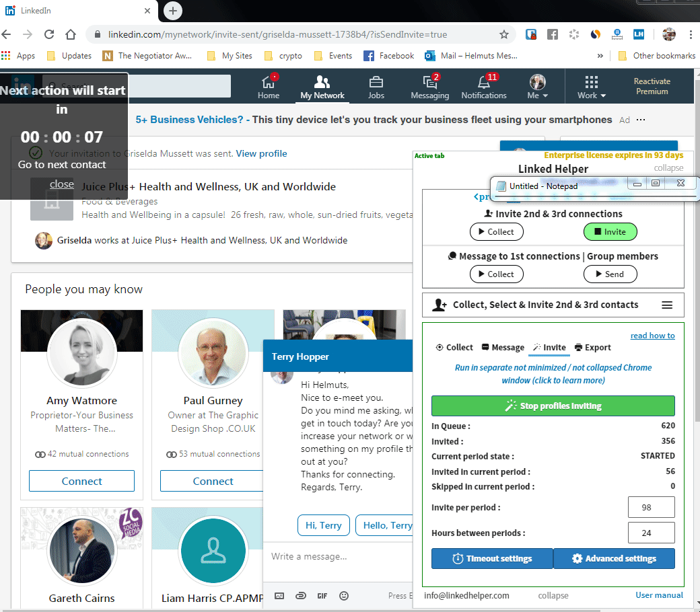Add an image to the Terry Hopper chat
This screenshot has height=612, width=700.
coord(279,596)
